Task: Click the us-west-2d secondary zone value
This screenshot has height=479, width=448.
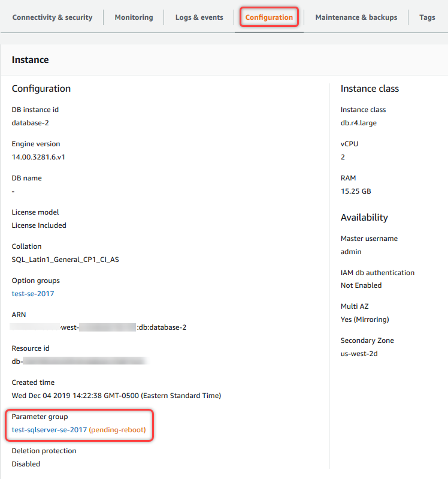Action: [359, 354]
